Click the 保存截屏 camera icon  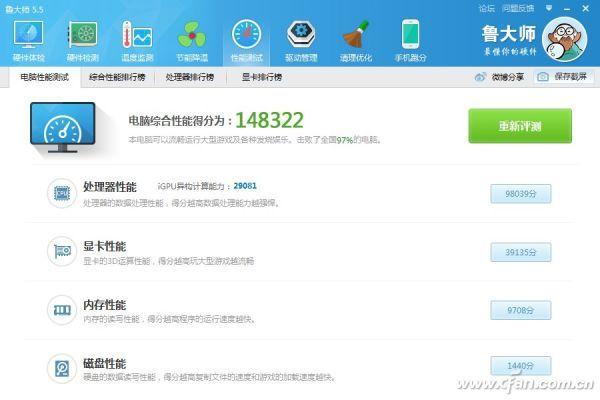[x=543, y=77]
